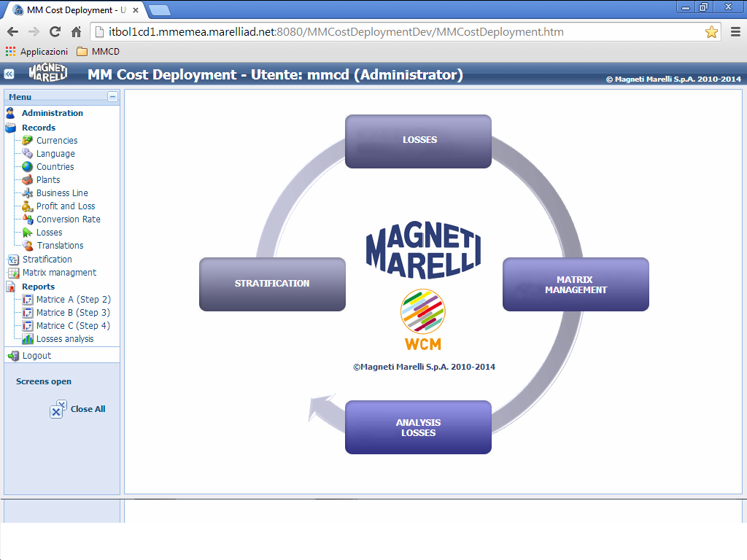Open the Plants record
This screenshot has width=747, height=560.
48,179
